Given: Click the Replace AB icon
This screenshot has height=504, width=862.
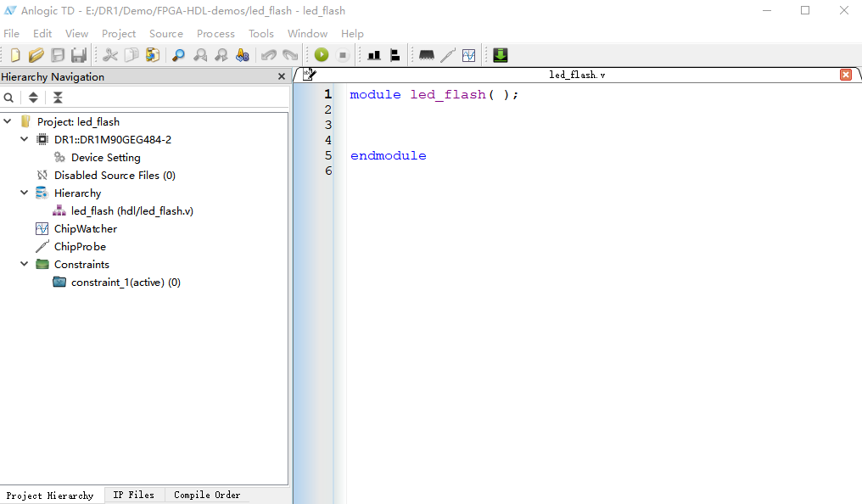Looking at the screenshot, I should (243, 55).
